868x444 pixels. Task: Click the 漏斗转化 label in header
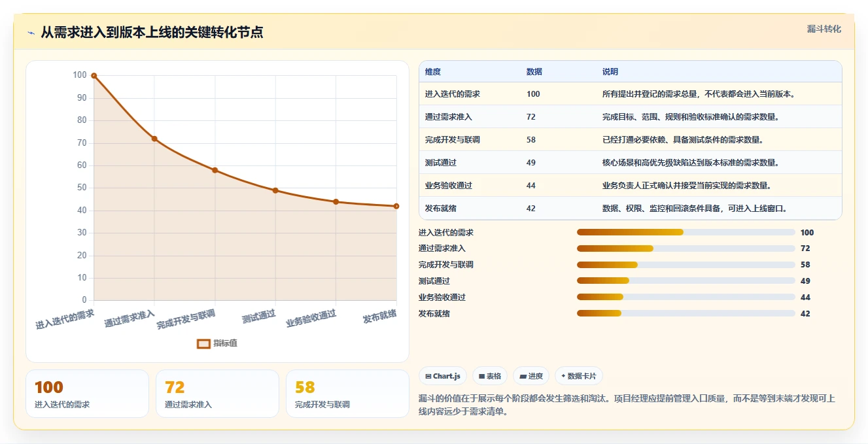[x=824, y=29]
